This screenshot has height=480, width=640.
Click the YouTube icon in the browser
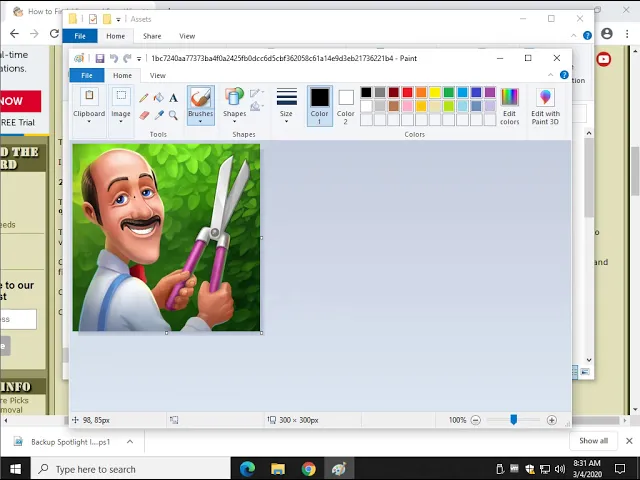604,60
